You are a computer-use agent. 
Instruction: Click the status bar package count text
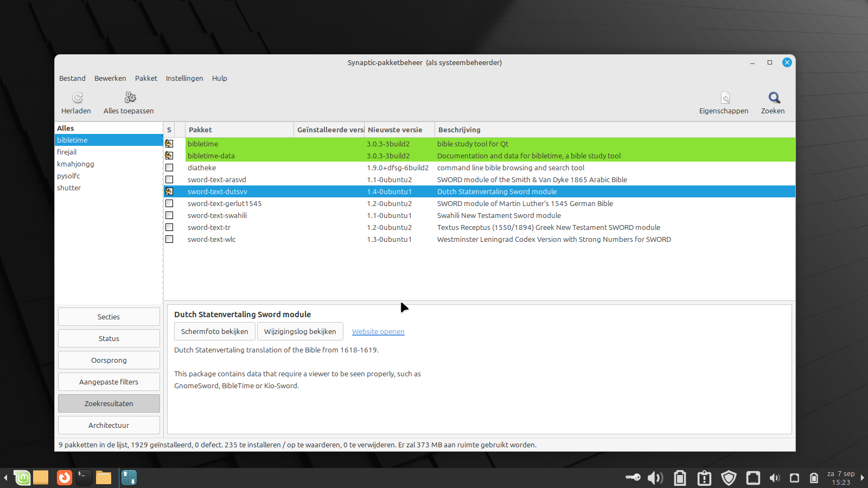(297, 445)
